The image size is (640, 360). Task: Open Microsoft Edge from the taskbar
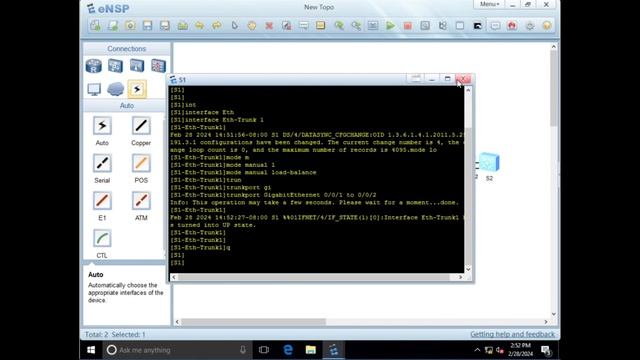point(288,350)
